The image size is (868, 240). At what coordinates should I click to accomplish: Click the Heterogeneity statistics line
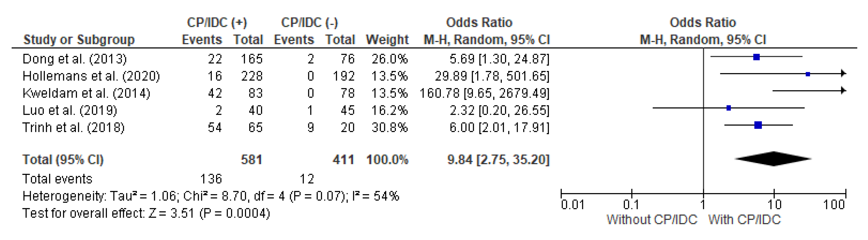211,196
